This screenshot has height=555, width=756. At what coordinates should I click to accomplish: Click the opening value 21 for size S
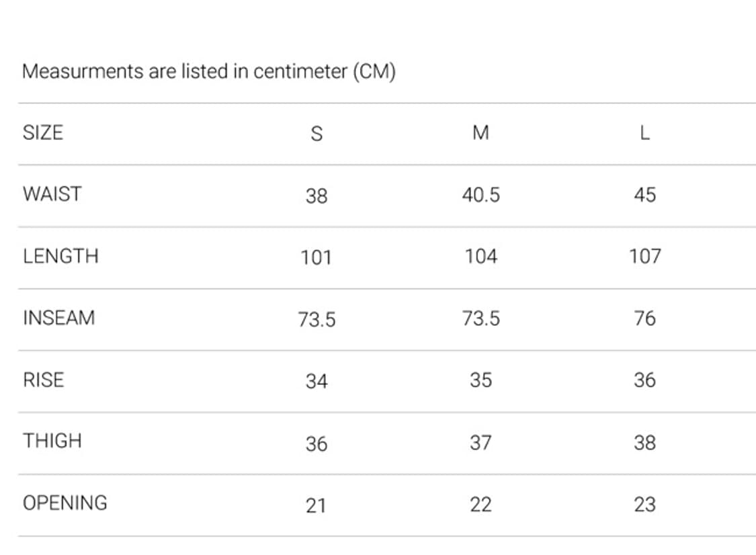[317, 505]
